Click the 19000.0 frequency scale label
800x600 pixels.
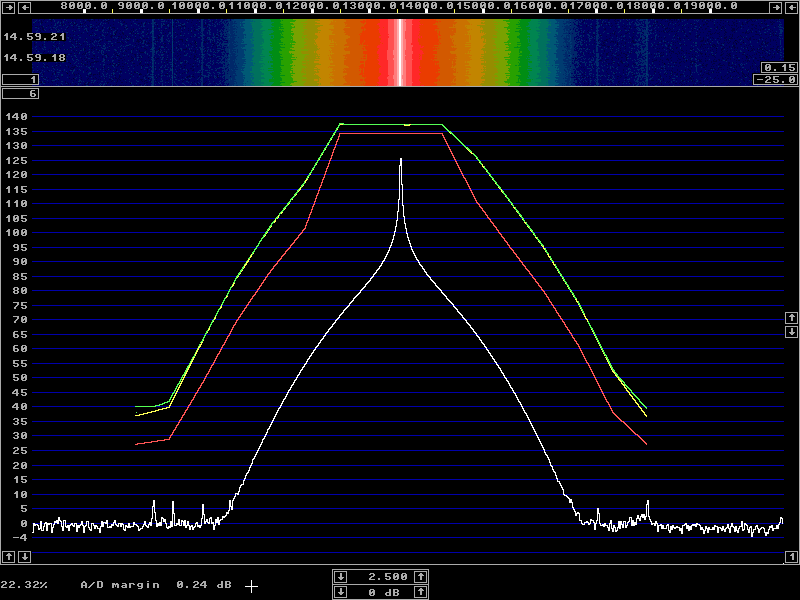(x=710, y=6)
